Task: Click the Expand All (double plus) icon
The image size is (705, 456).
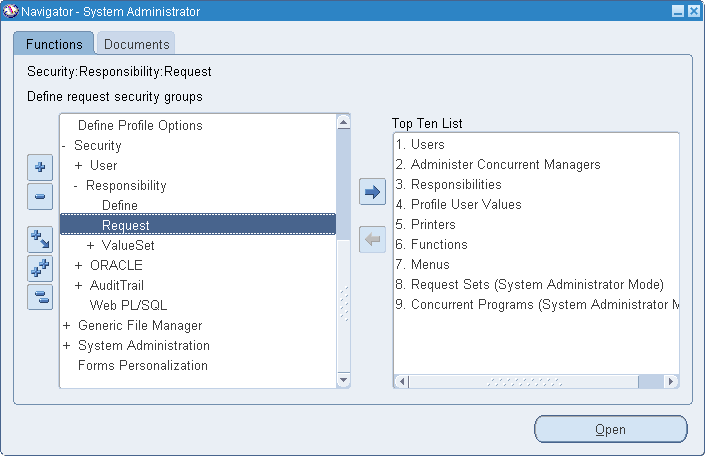Action: click(40, 268)
